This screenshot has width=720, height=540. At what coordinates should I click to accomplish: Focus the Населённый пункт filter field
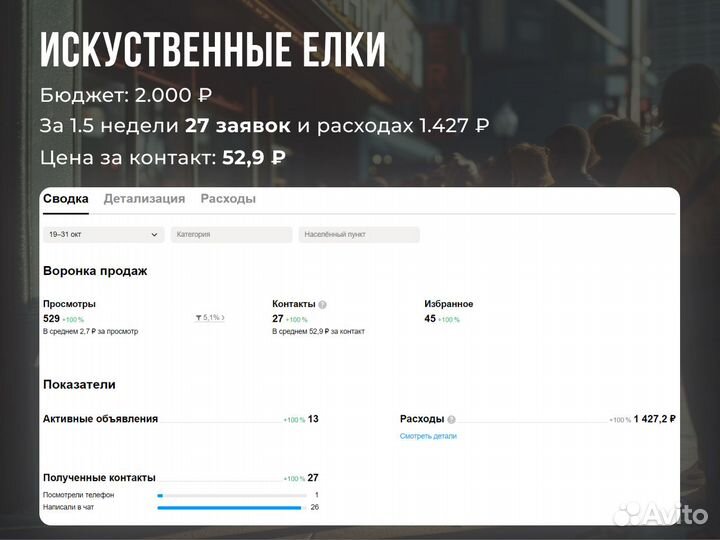click(359, 235)
